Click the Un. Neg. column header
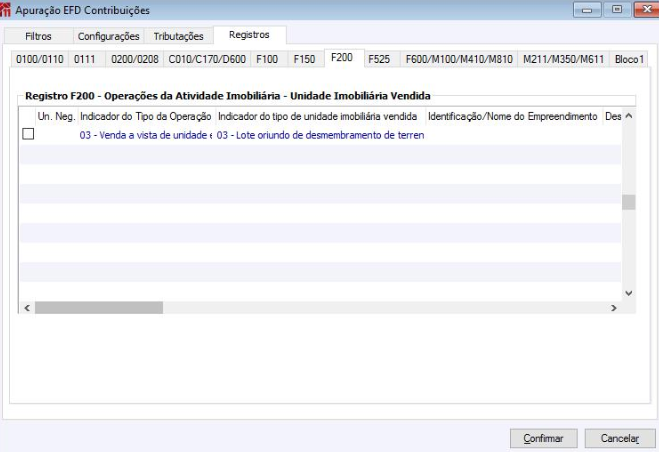659x452 pixels. tap(56, 116)
